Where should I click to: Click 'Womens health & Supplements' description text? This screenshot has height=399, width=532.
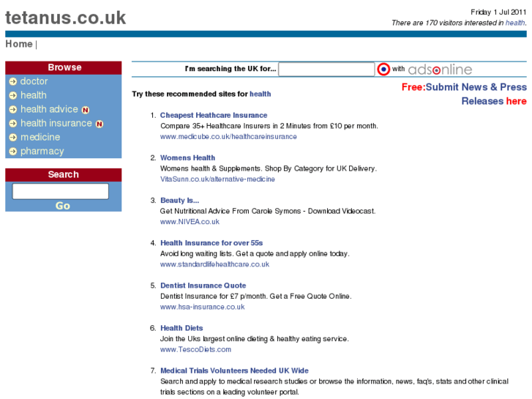[269, 169]
